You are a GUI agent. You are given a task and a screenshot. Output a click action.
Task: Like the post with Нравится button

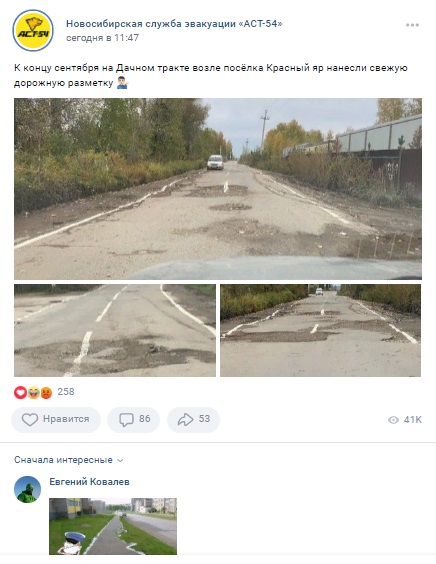pyautogui.click(x=56, y=419)
